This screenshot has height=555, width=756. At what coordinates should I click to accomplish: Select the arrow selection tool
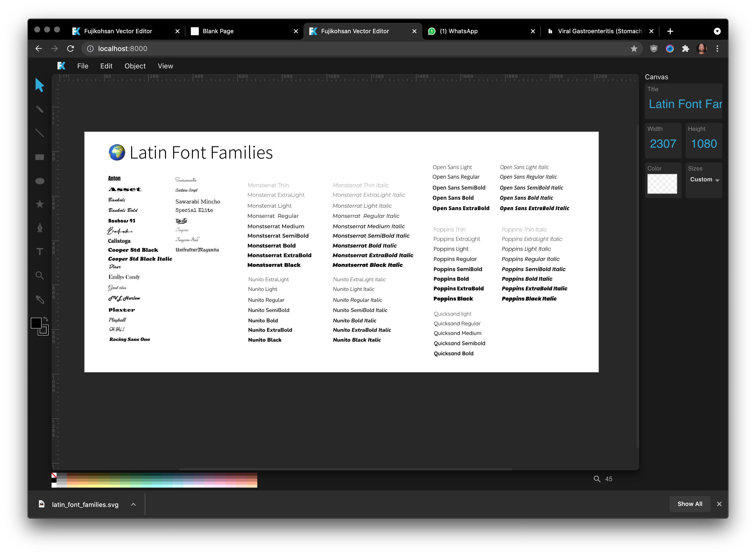coord(40,85)
